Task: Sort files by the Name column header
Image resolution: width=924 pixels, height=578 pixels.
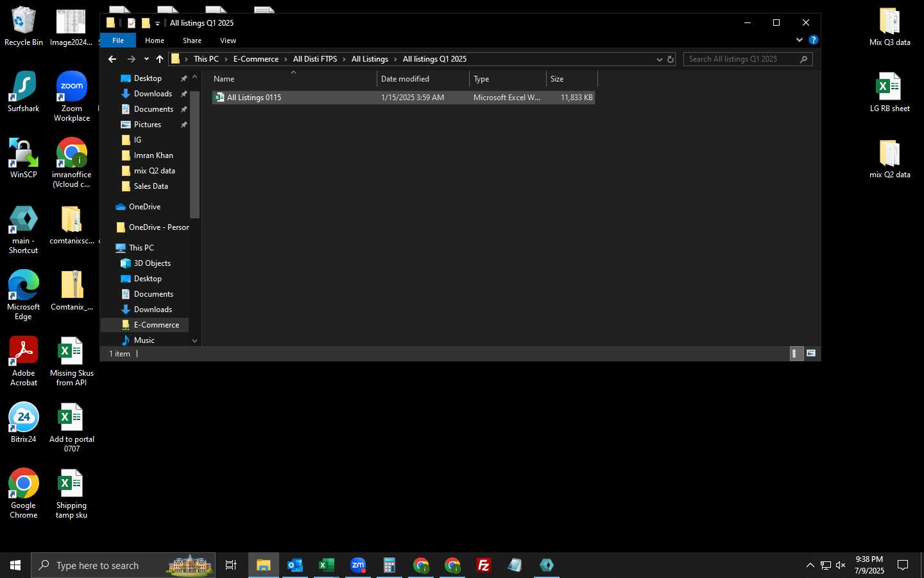Action: pos(294,79)
